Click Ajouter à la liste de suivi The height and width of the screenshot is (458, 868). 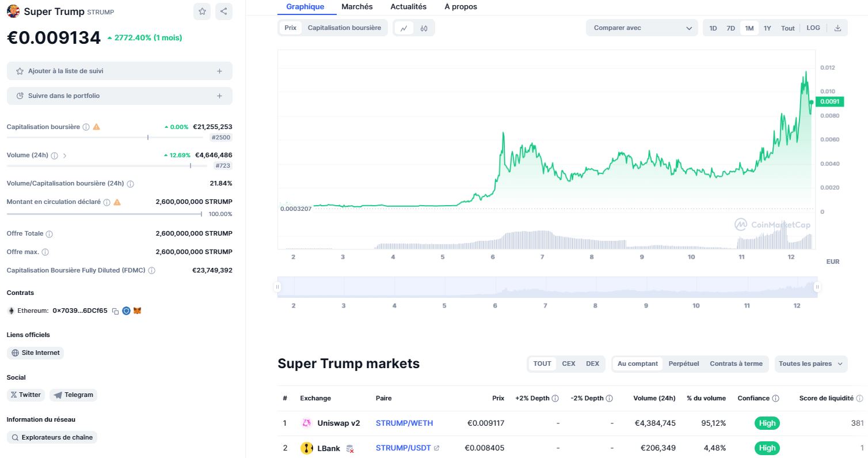[119, 71]
